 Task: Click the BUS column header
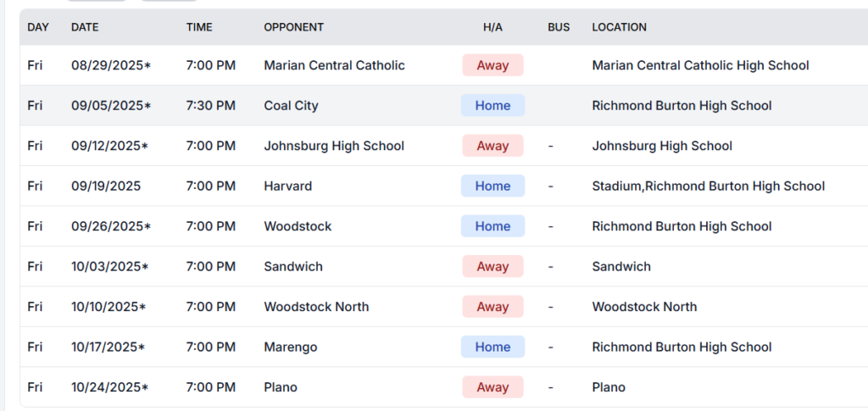tap(559, 27)
